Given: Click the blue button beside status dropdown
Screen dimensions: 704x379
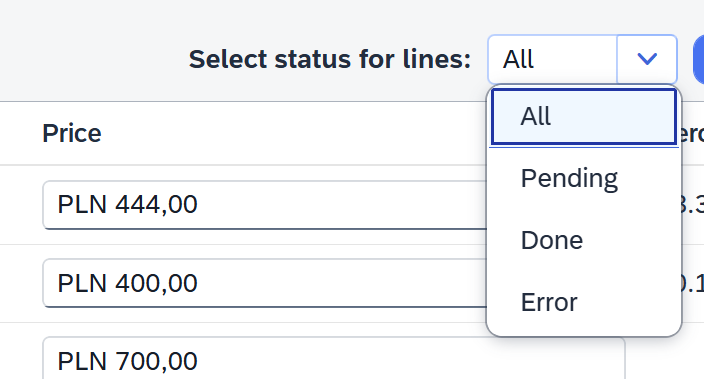Looking at the screenshot, I should pos(699,59).
